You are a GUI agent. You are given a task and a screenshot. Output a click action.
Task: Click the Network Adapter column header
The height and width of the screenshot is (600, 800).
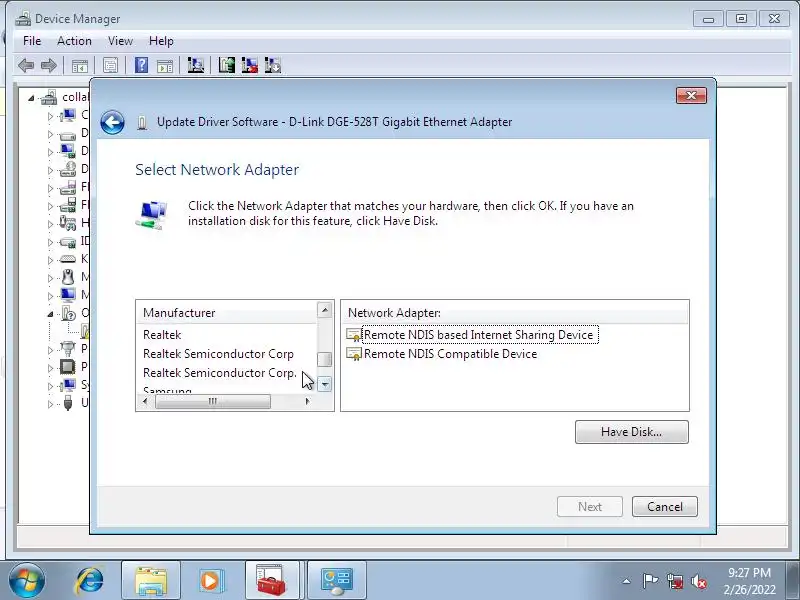point(515,313)
